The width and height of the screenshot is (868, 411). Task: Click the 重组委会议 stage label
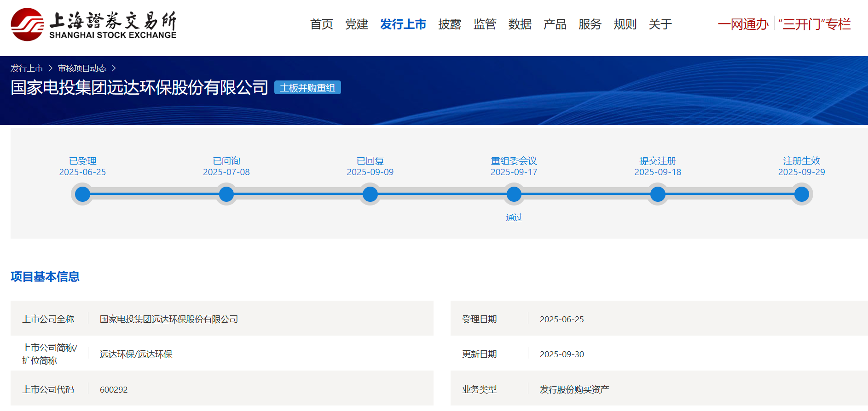tap(514, 161)
